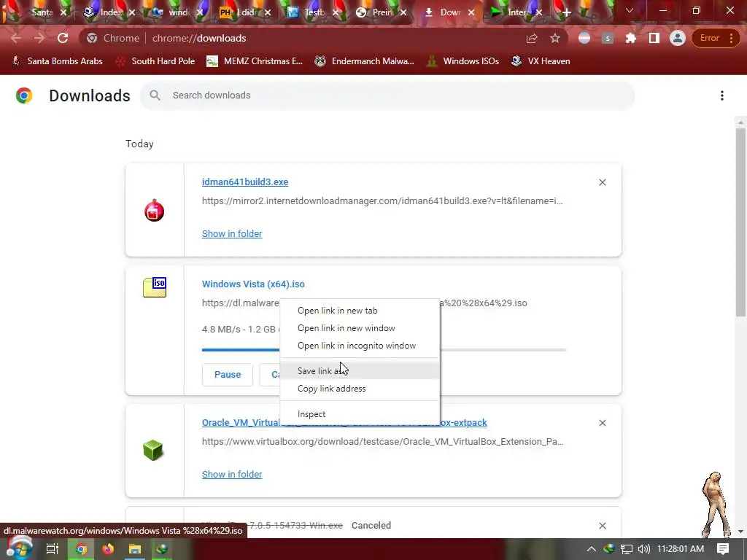The image size is (747, 560).
Task: Expand the tab search chevron
Action: pos(630,10)
